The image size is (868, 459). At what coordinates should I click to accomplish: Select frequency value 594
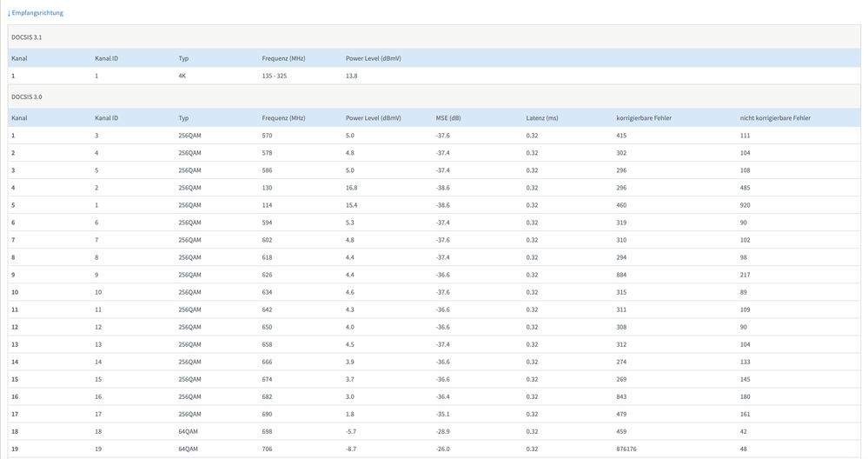[268, 223]
